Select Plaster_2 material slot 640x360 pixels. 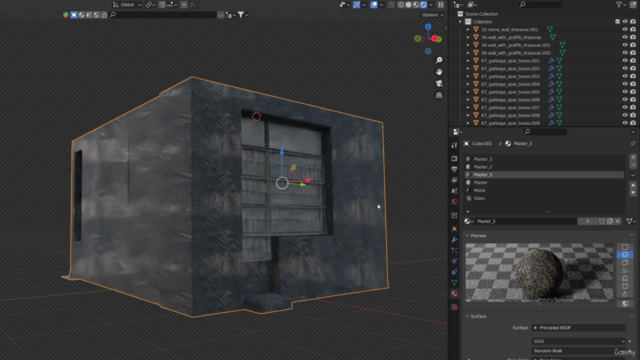[x=545, y=167]
